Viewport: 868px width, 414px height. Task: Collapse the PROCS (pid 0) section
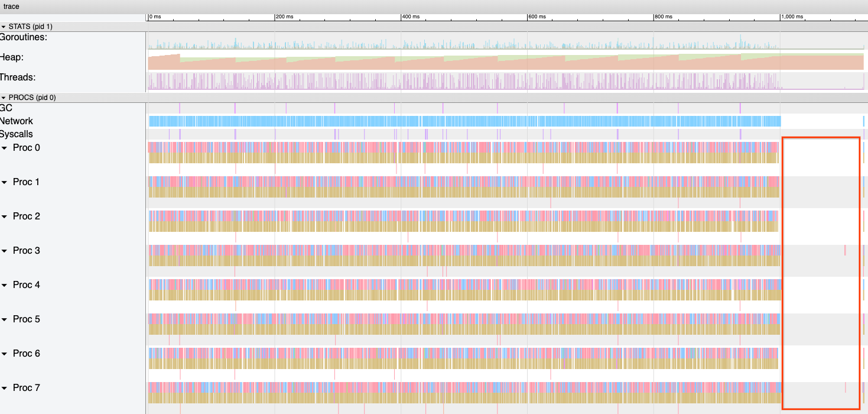pos(4,98)
